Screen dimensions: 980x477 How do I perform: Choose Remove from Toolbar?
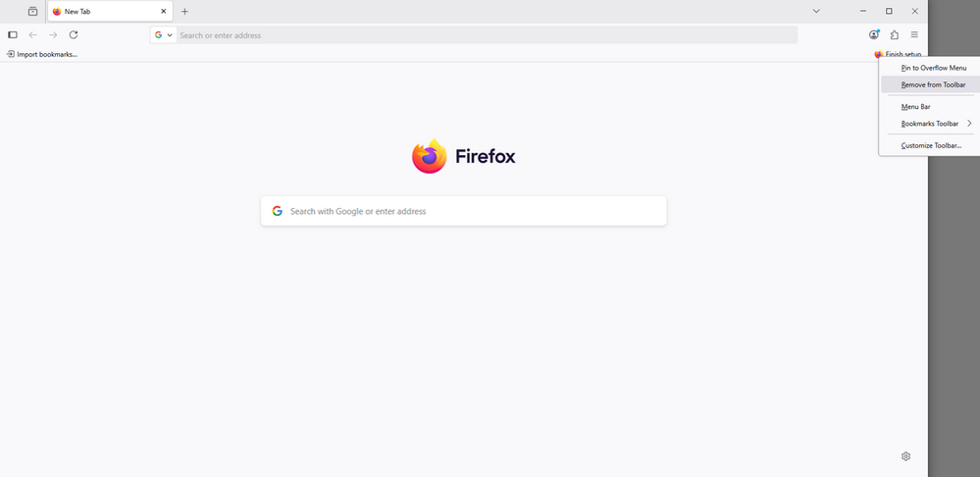pyautogui.click(x=933, y=84)
